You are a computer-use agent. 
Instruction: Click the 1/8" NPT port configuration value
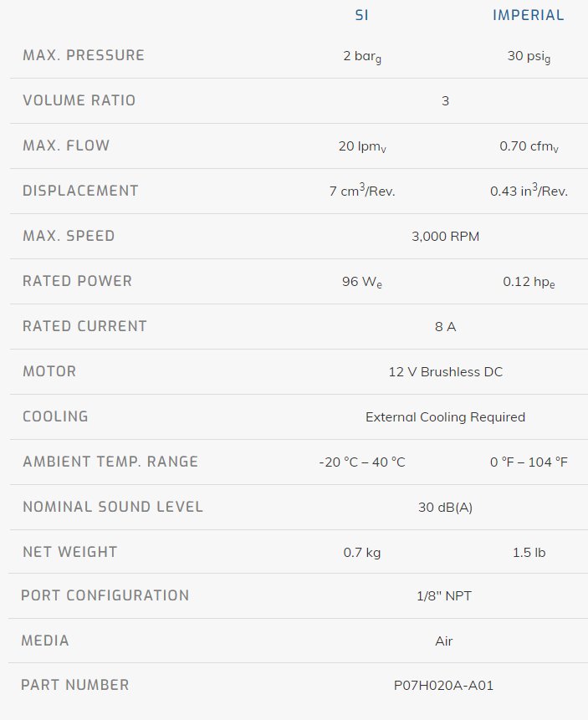(x=445, y=596)
